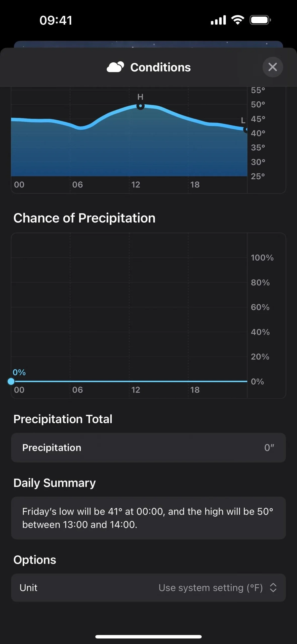Viewport: 297px width, 644px height.
Task: Tap the 09:41 clock in the status bar
Action: pos(56,20)
